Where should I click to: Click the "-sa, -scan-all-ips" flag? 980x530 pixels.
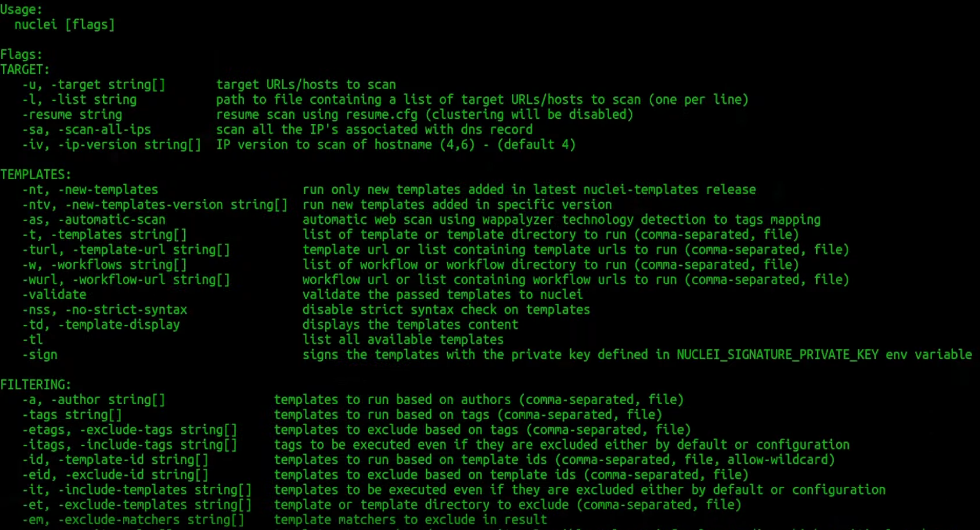coord(86,129)
